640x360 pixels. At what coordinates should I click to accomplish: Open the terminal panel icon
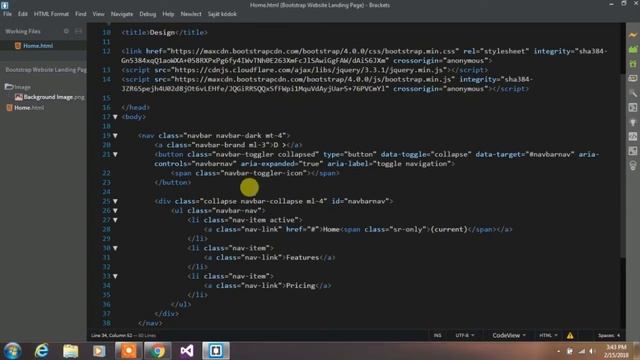[x=633, y=107]
